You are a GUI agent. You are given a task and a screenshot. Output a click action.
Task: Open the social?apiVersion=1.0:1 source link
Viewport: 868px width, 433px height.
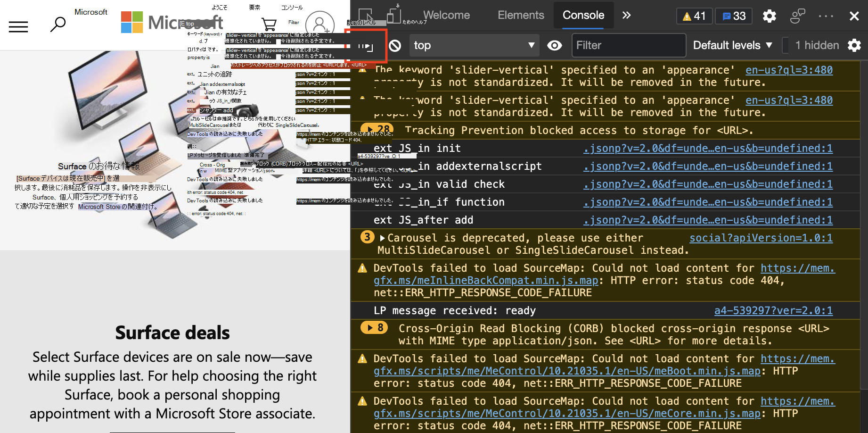coord(761,238)
